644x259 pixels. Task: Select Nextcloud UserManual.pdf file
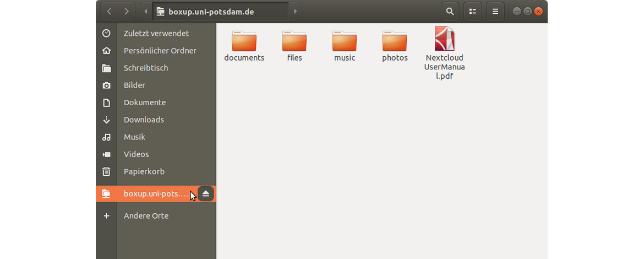[444, 53]
